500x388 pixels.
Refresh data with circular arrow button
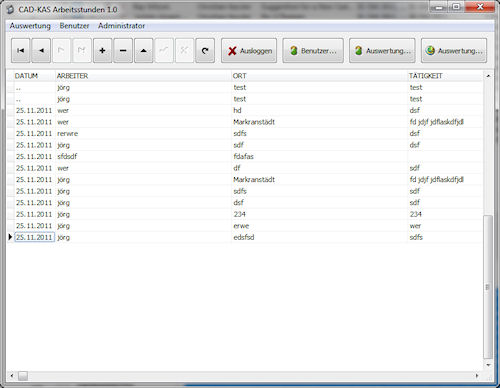205,51
